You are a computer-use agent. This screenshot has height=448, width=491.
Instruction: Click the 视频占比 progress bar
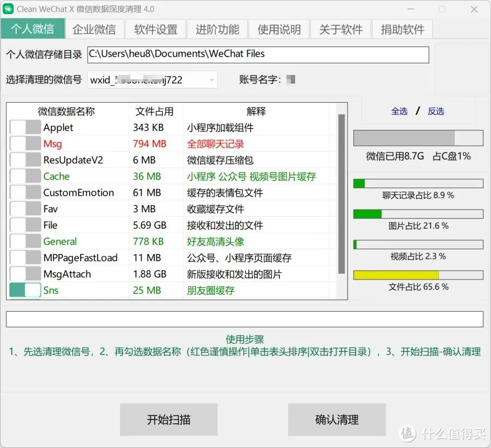point(418,244)
